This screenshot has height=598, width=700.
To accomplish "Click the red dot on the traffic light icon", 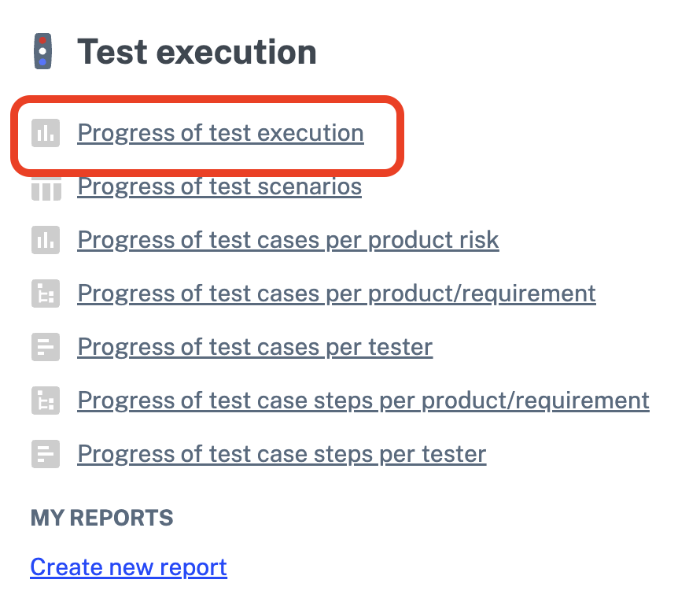I will [43, 41].
